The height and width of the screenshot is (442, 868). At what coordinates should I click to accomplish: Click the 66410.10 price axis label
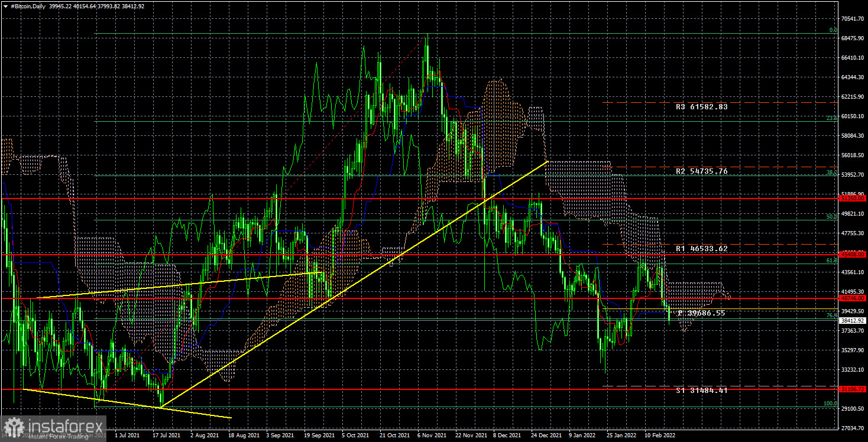coord(853,58)
